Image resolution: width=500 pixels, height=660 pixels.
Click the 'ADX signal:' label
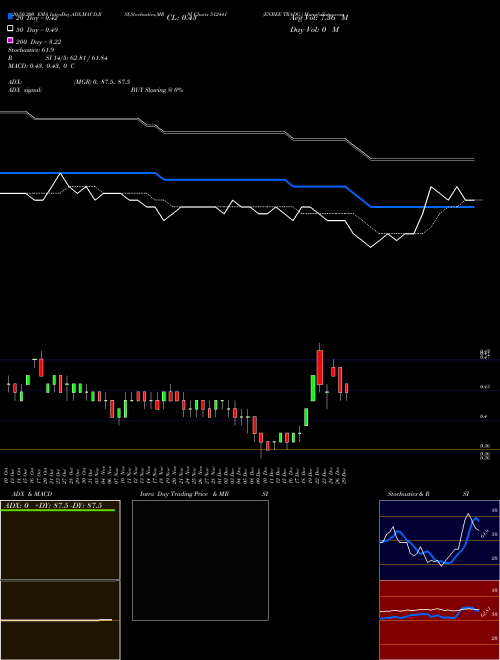25,90
